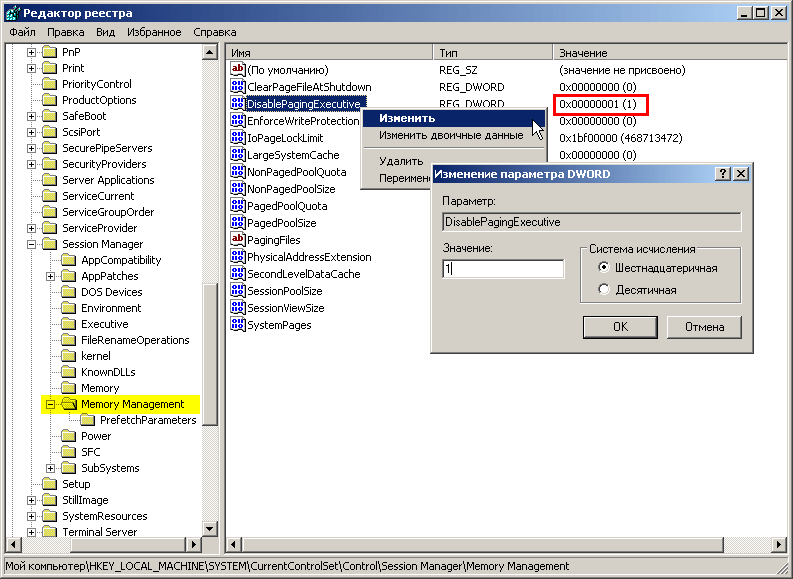
Task: Click the Memory Management folder icon
Action: 69,404
